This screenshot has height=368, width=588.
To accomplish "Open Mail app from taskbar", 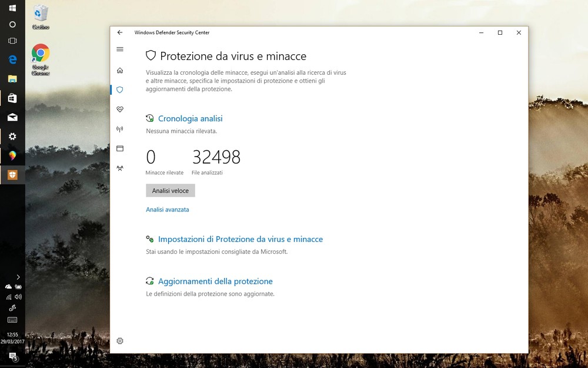I will (x=12, y=118).
